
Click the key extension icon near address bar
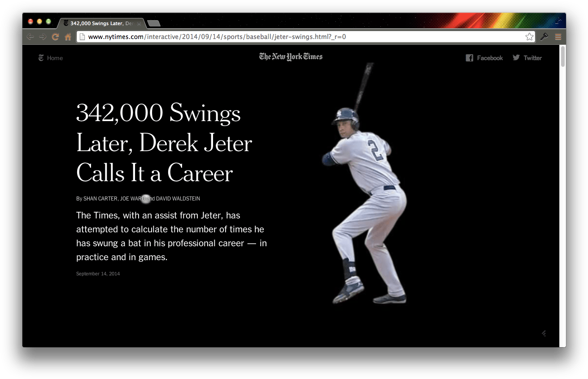pyautogui.click(x=544, y=37)
